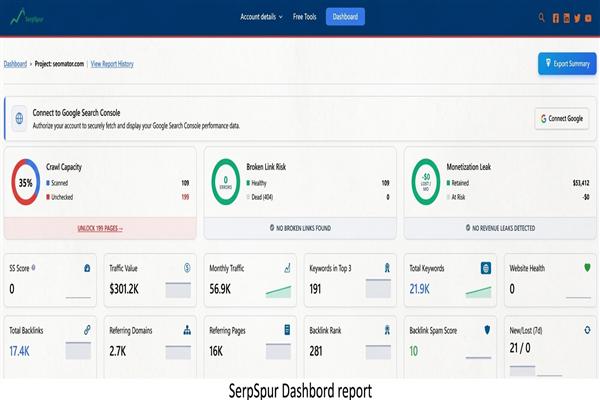Image resolution: width=600 pixels, height=400 pixels.
Task: Click the Crawl Capacity 35% donut
Action: (26, 182)
